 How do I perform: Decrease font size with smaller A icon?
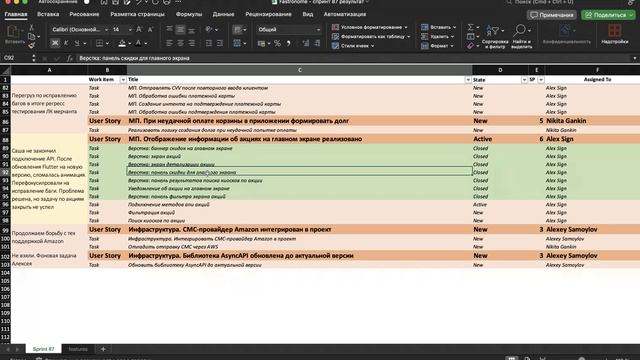click(150, 29)
